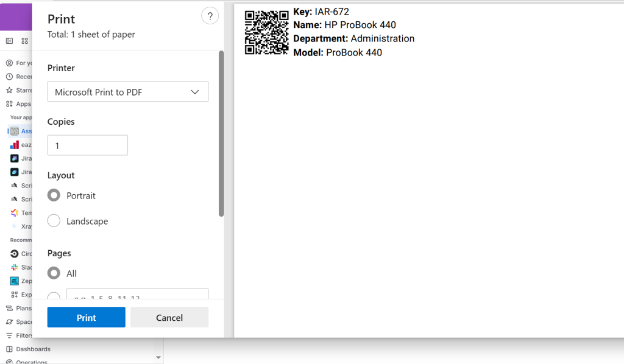Screen dimensions: 624x364
Task: Click the Key: IAR-672 text in preview
Action: (321, 12)
